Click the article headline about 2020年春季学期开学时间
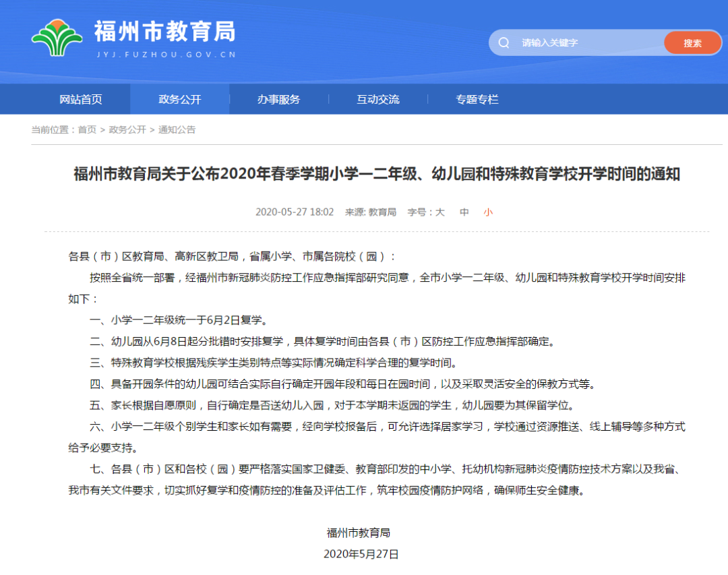This screenshot has width=728, height=575. click(x=377, y=174)
